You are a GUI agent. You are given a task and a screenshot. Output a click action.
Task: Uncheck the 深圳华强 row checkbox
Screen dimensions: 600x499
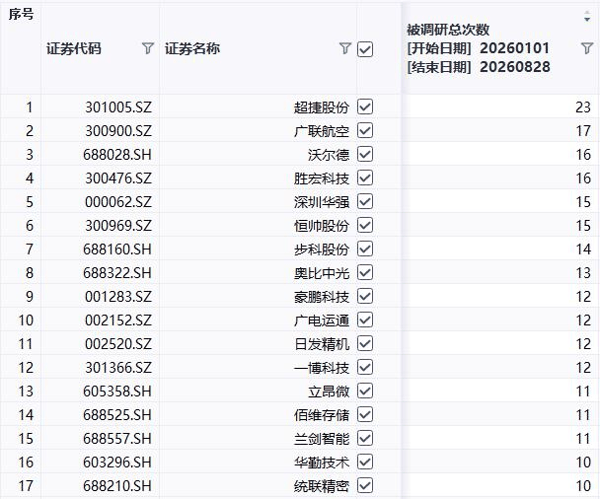[365, 202]
